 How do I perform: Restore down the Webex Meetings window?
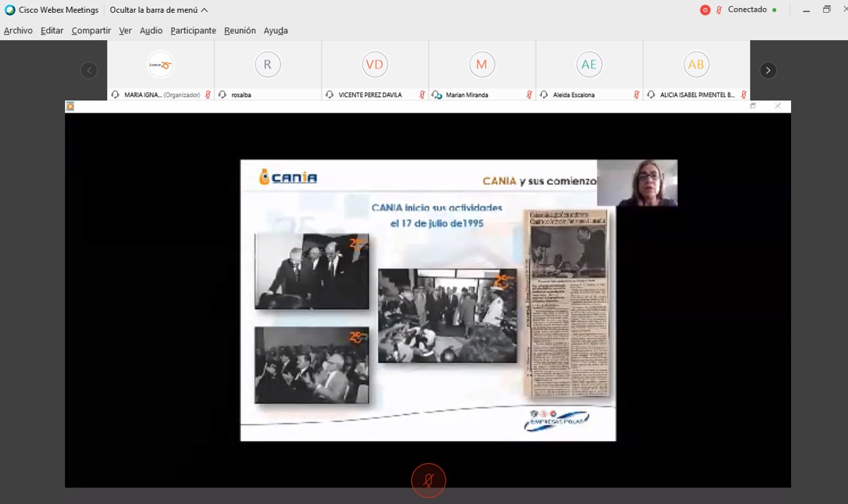coord(827,10)
